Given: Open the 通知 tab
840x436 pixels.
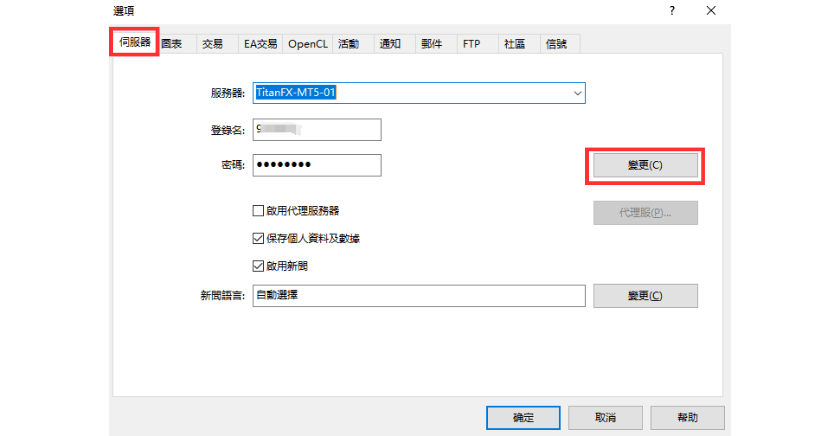Looking at the screenshot, I should (390, 44).
